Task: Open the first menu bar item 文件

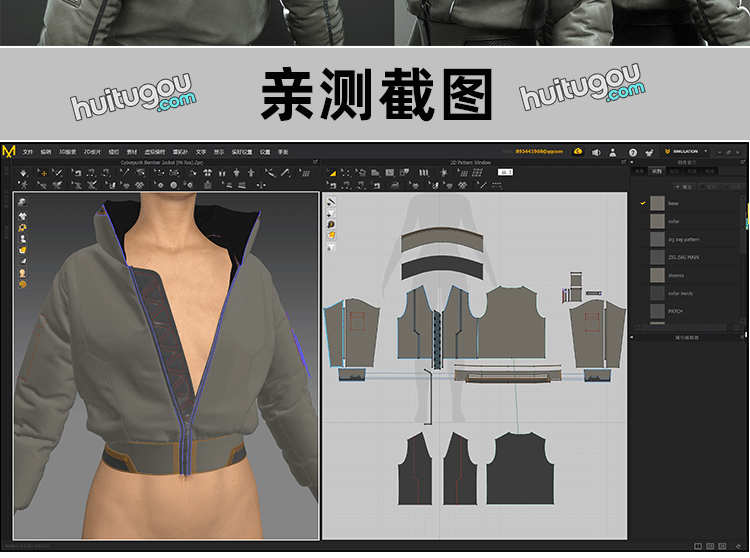Action: click(x=28, y=152)
